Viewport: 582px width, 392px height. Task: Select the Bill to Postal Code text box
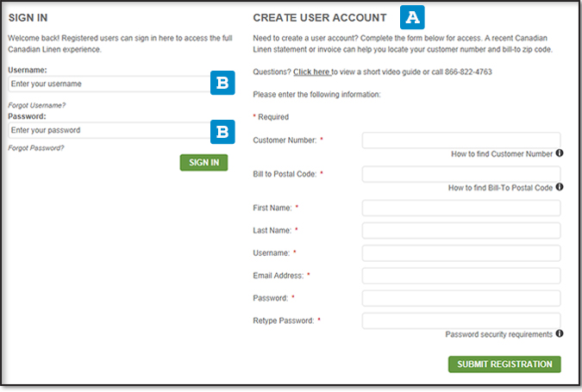point(461,174)
